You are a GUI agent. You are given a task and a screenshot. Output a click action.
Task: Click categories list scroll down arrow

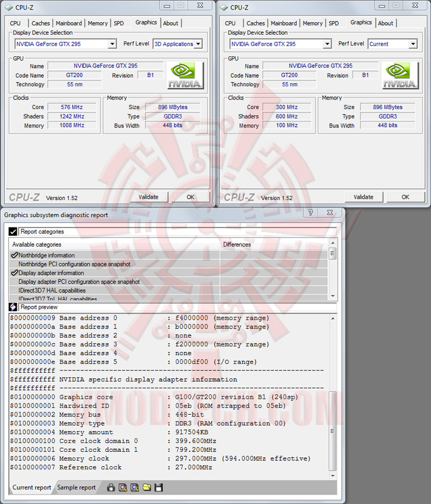pyautogui.click(x=333, y=296)
